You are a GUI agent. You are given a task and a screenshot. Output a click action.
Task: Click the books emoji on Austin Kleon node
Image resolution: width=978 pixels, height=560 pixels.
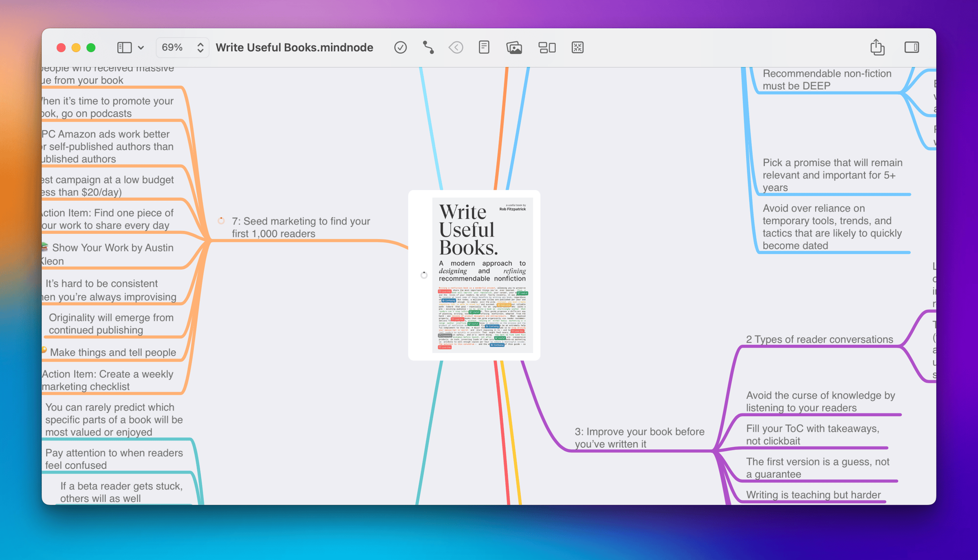click(x=45, y=247)
